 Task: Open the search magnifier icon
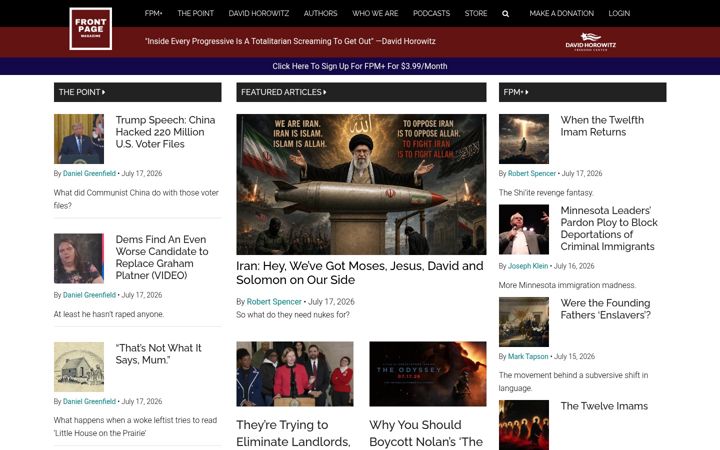506,14
